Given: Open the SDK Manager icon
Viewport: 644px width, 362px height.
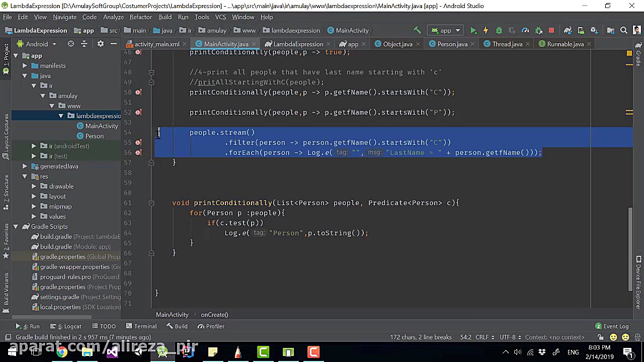Looking at the screenshot, I should (594, 30).
